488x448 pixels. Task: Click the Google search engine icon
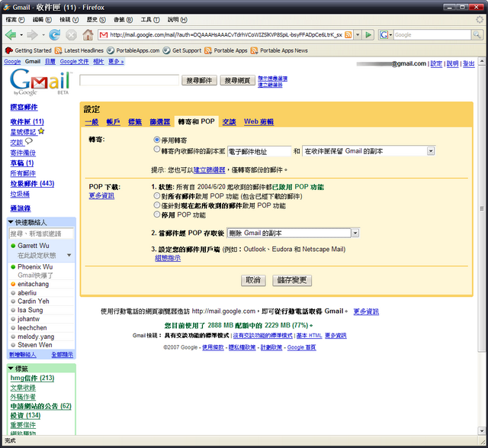coord(384,35)
